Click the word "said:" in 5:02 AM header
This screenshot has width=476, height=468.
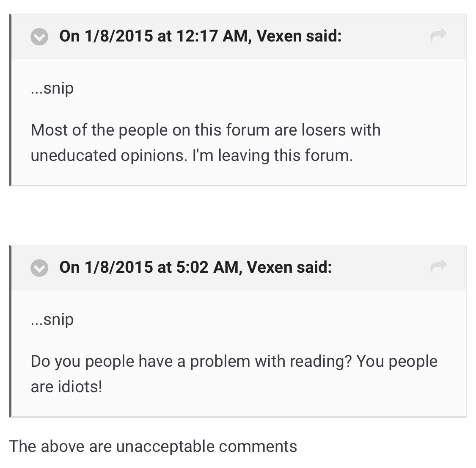click(314, 267)
